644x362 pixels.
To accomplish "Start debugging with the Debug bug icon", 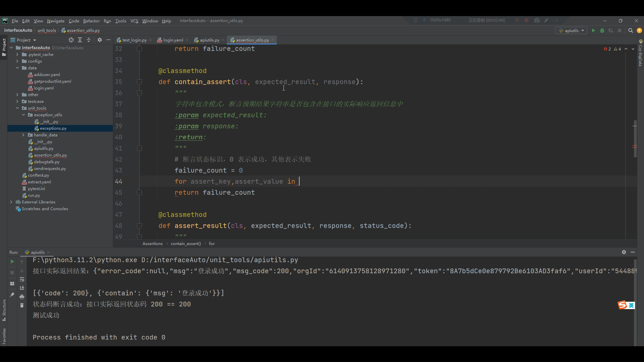I will tap(602, 31).
